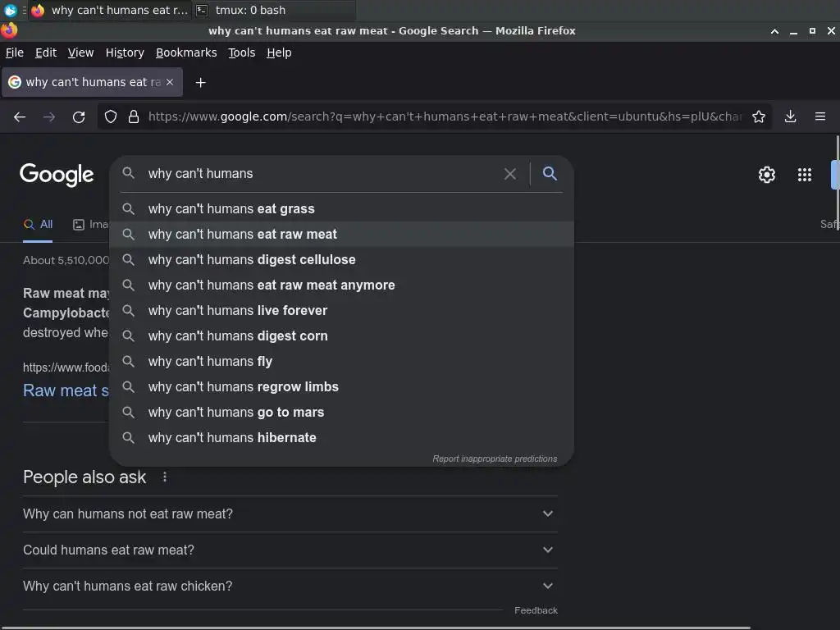Image resolution: width=840 pixels, height=630 pixels.
Task: Open tracking protection shield icon
Action: click(x=112, y=116)
